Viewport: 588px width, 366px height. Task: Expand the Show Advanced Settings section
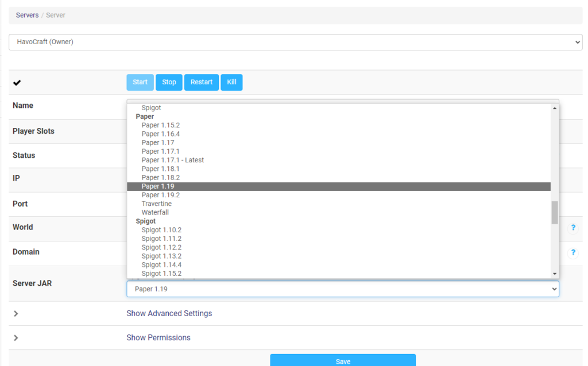tap(169, 313)
